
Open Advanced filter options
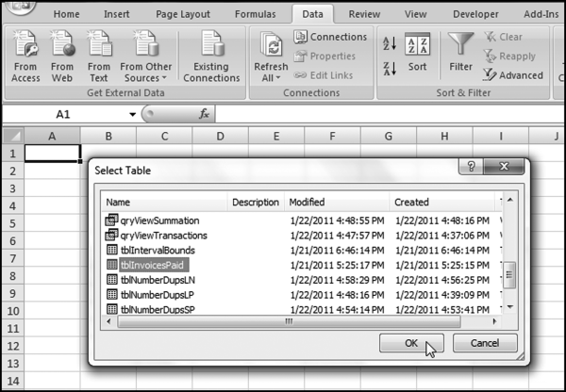pyautogui.click(x=513, y=75)
